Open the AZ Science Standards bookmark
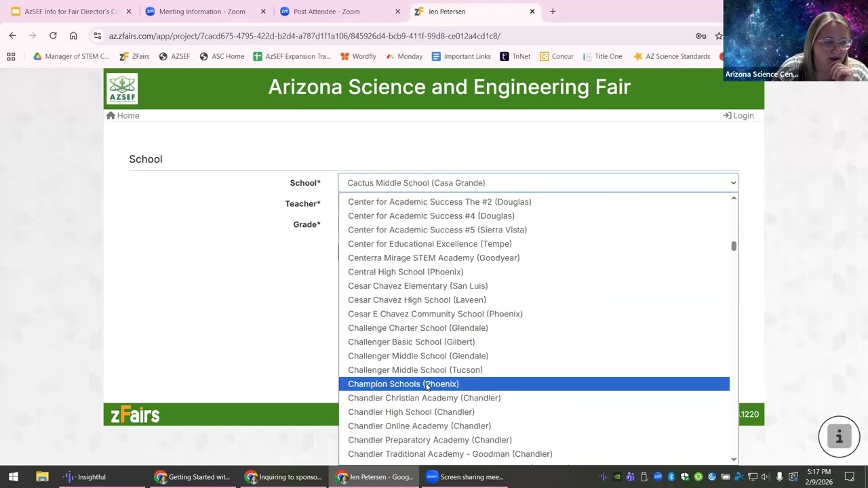868x488 pixels. click(671, 57)
